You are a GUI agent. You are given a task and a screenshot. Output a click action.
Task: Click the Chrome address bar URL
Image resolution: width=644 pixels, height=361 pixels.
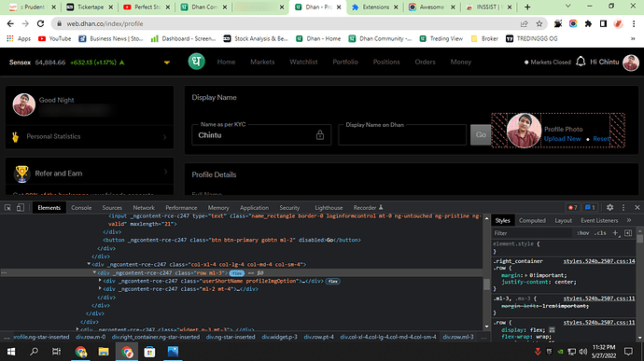[105, 24]
